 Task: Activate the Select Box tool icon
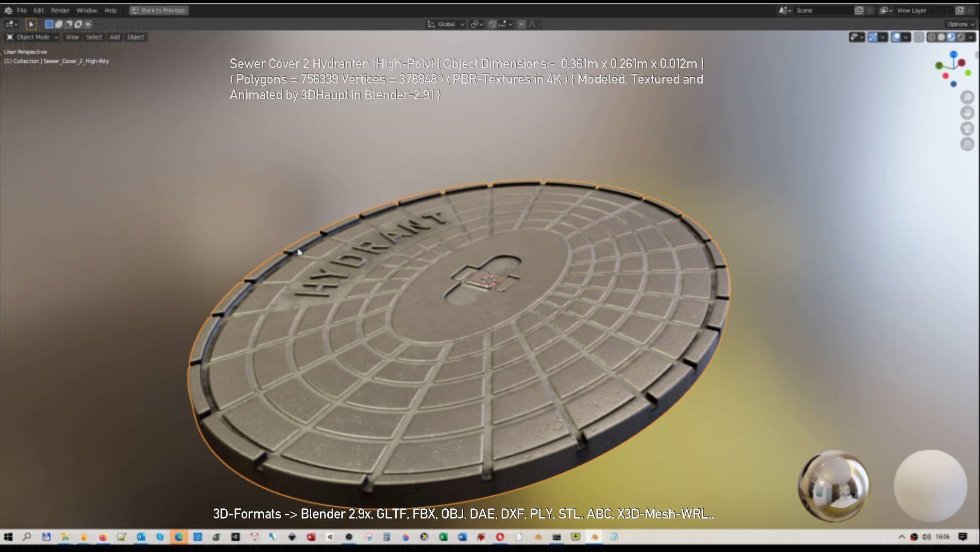pos(31,24)
